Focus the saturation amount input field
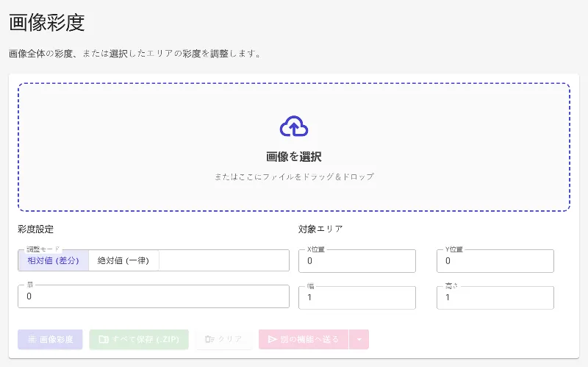 click(154, 296)
